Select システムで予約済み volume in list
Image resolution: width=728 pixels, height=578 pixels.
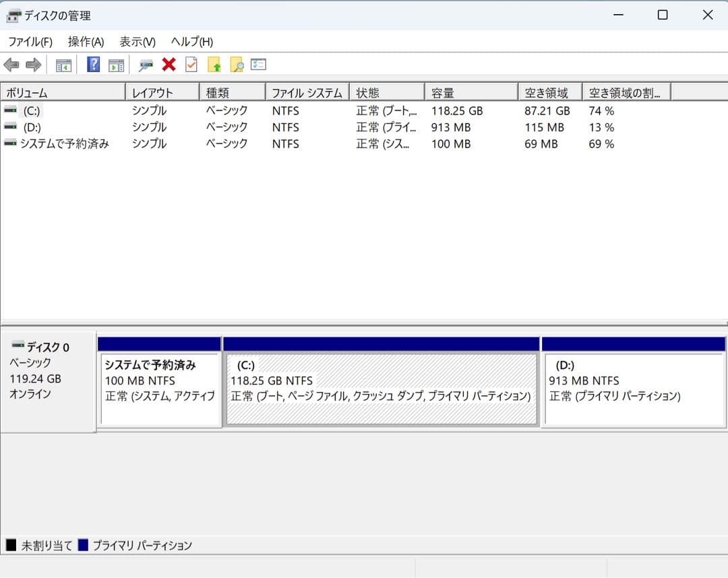coord(65,143)
